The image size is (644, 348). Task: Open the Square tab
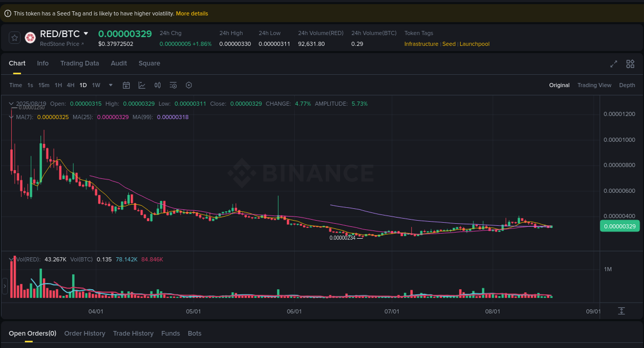[x=149, y=63]
